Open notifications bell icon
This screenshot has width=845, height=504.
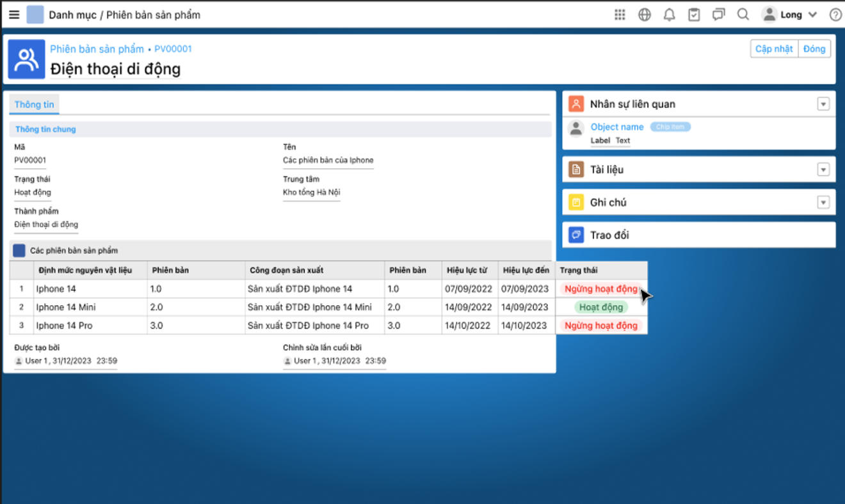pos(669,15)
